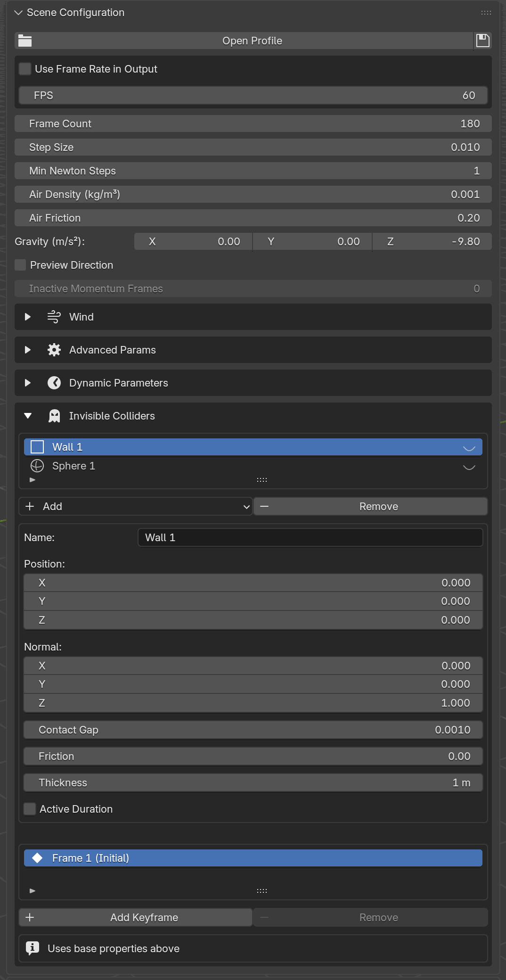Click the Sphere 1 collider icon
The height and width of the screenshot is (980, 506).
[x=37, y=466]
